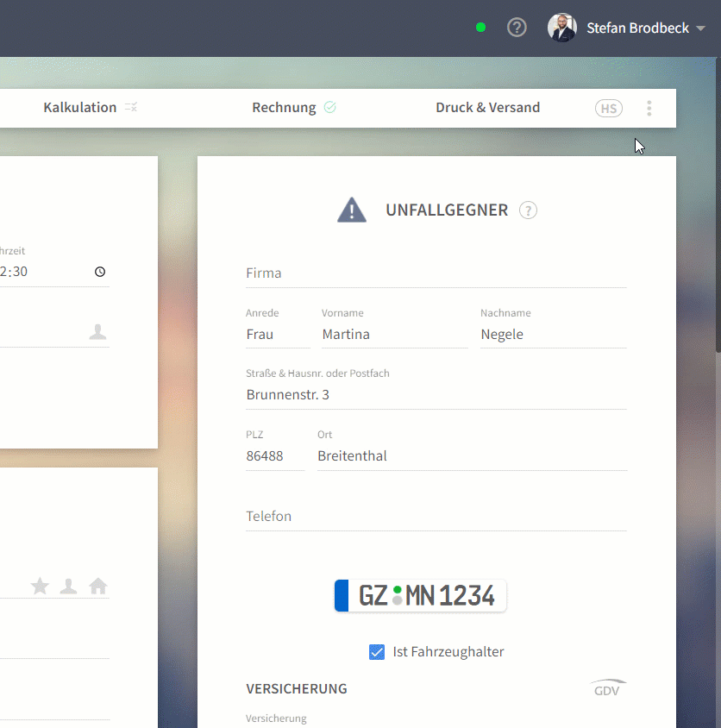
Task: Open the Druck & Versand tab
Action: pyautogui.click(x=487, y=108)
